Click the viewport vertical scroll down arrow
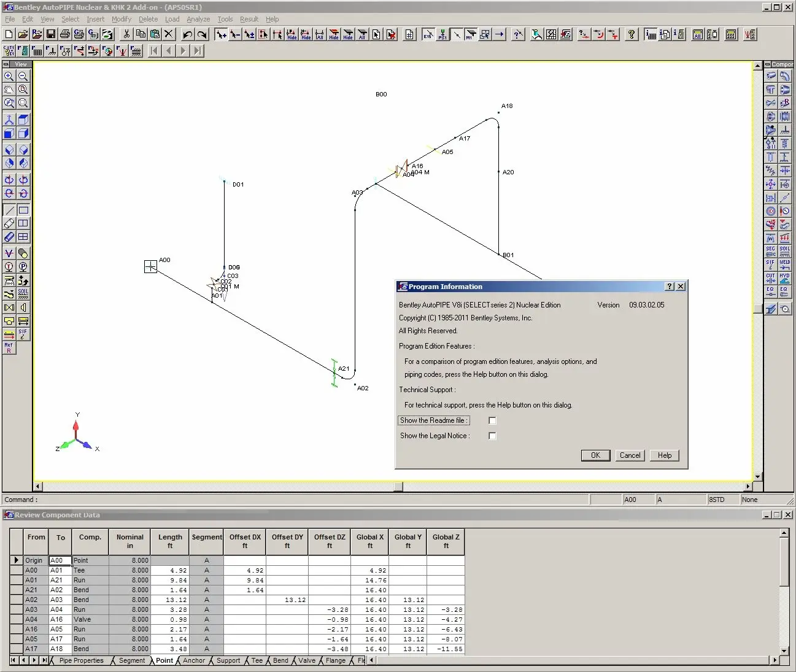This screenshot has height=672, width=796. coord(757,476)
